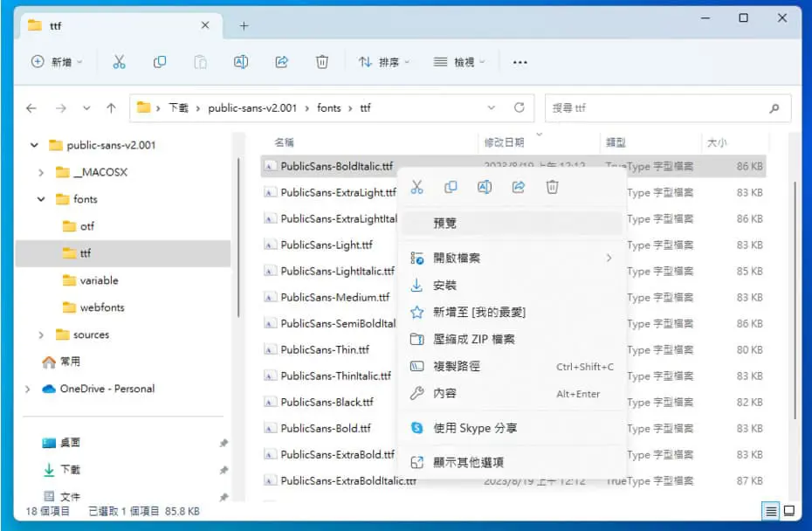This screenshot has width=812, height=531.
Task: Click the toolbar Share icon
Action: 281,62
